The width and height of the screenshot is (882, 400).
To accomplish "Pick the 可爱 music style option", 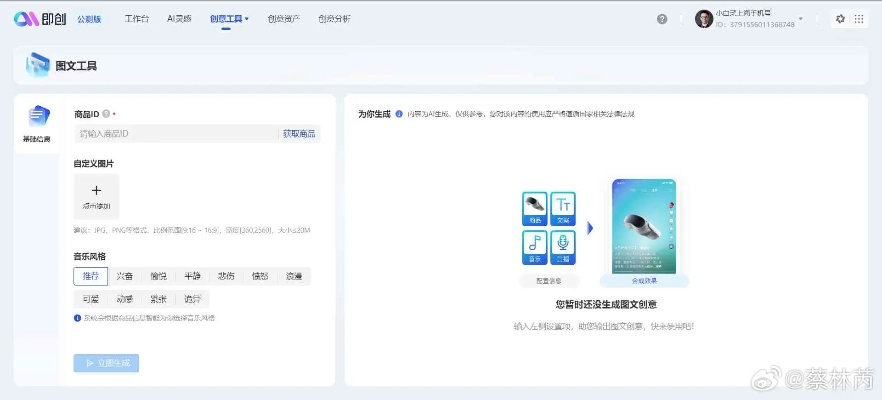I will 90,299.
